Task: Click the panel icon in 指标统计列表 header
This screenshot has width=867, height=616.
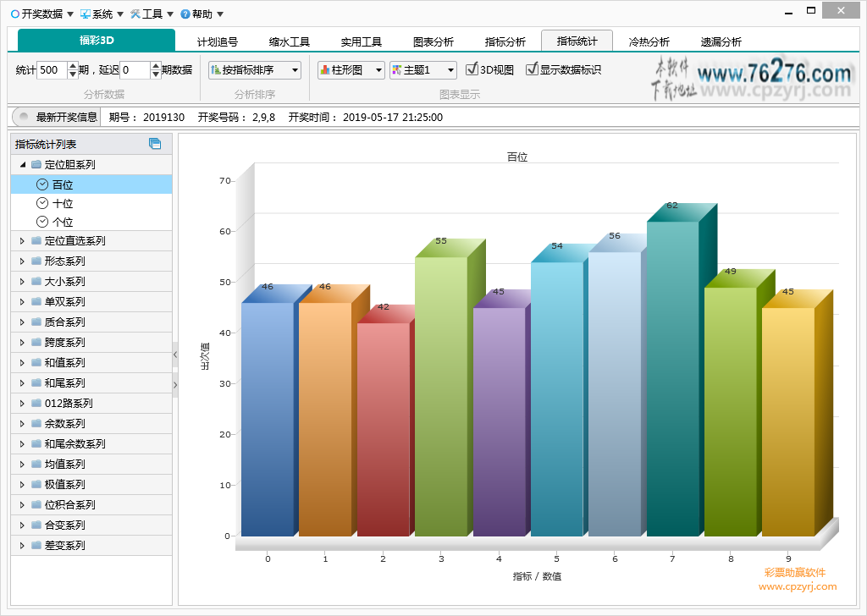Action: 155,144
